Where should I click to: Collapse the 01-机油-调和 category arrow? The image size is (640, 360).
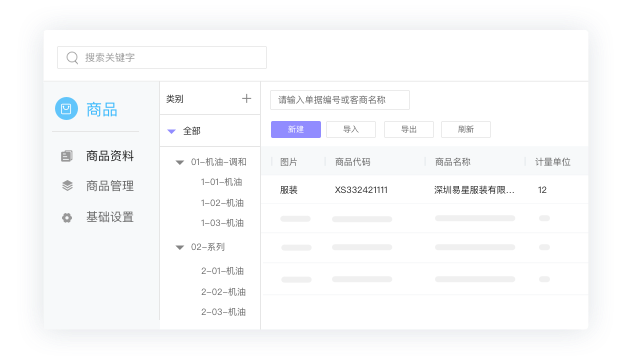tap(180, 162)
